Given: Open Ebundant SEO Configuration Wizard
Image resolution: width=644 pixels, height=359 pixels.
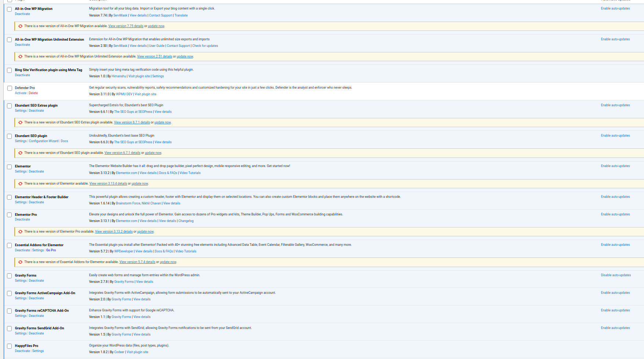Looking at the screenshot, I should [x=44, y=141].
